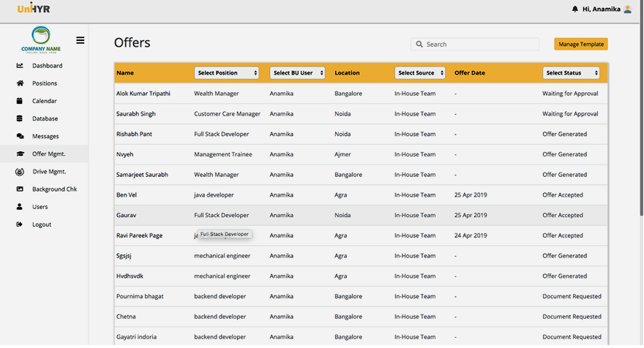
Task: Click the UnHYR logo
Action: (x=33, y=8)
